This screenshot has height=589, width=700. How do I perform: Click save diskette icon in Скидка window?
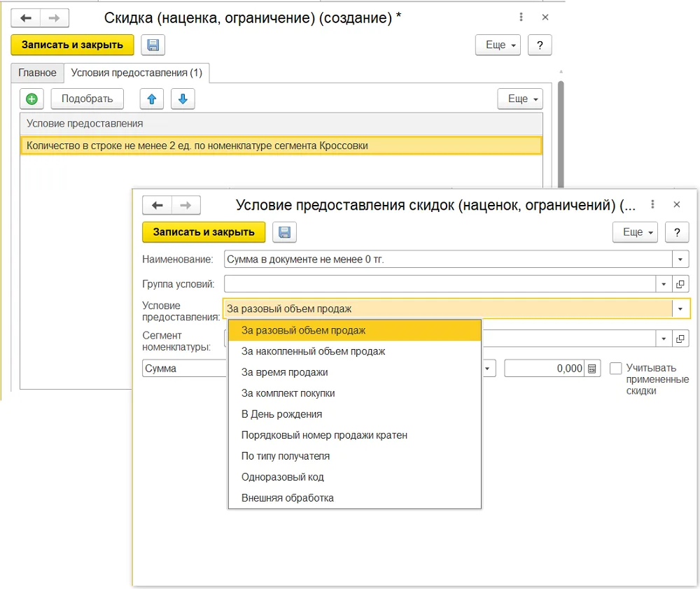(x=153, y=45)
